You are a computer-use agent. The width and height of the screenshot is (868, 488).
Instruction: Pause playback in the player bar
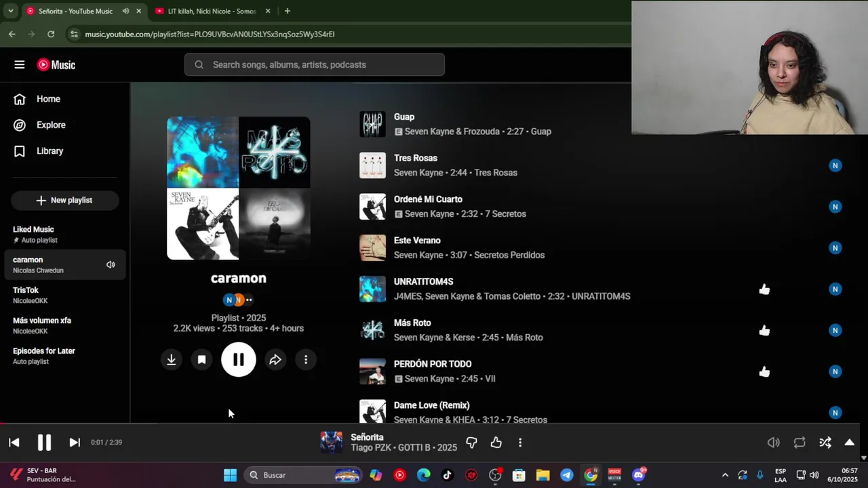pos(44,442)
